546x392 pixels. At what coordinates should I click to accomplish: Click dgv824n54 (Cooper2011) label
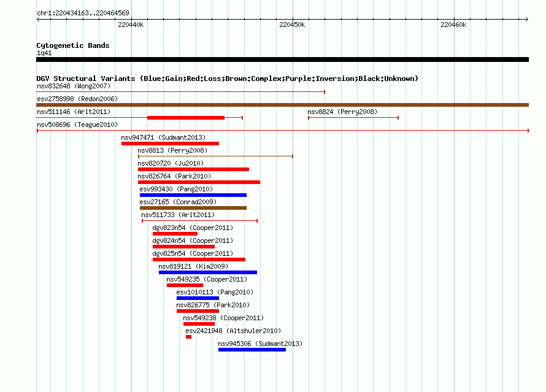[x=193, y=240]
